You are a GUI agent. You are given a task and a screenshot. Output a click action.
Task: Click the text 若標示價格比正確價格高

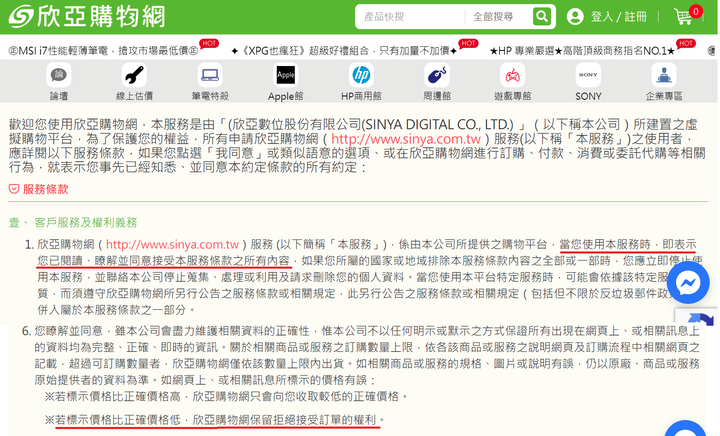point(118,396)
